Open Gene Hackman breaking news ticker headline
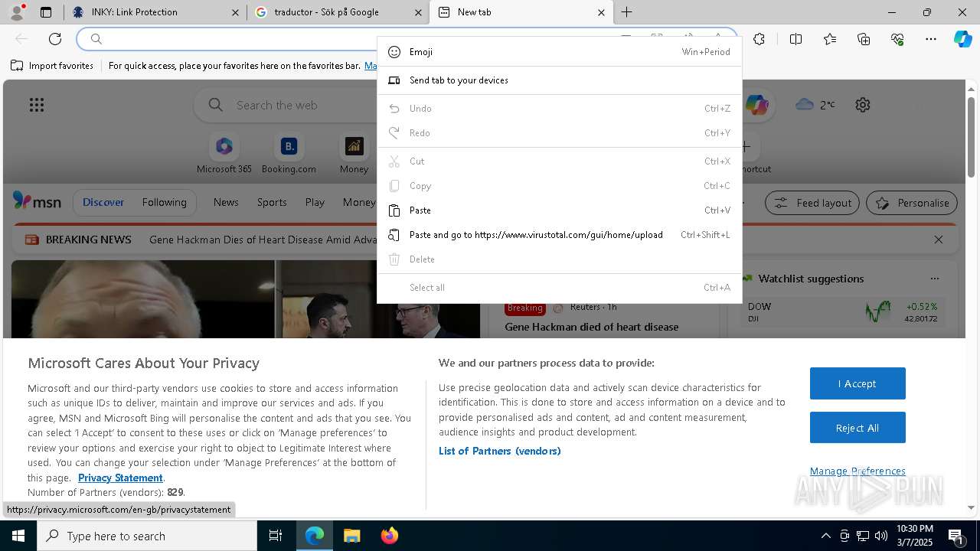The height and width of the screenshot is (551, 980). [x=263, y=240]
